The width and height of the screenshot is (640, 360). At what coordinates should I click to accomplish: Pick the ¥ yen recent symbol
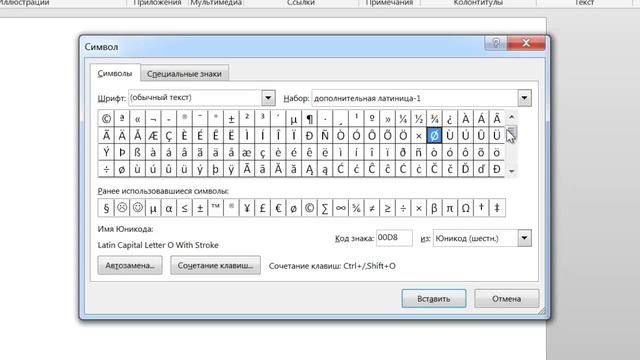[x=247, y=208]
